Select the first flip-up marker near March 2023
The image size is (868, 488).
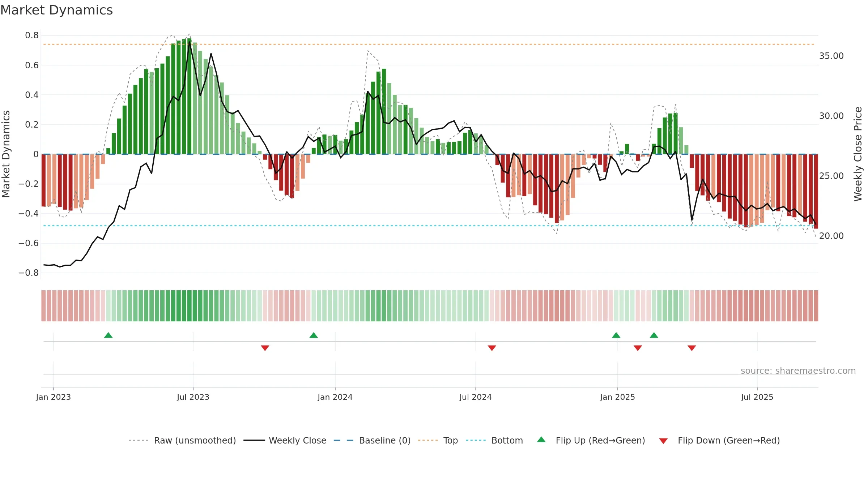(x=108, y=335)
